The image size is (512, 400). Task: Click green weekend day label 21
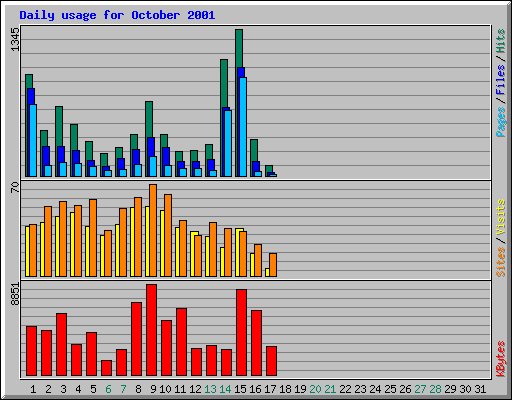pyautogui.click(x=330, y=389)
